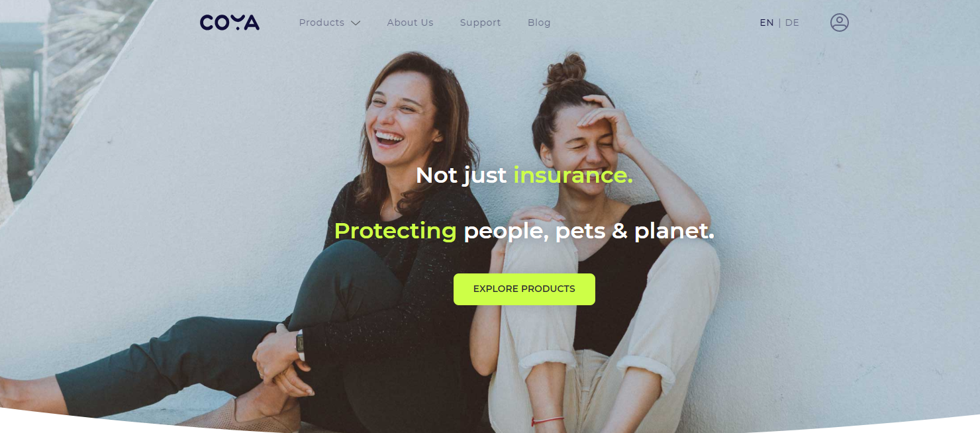The width and height of the screenshot is (980, 433).
Task: Go to the About Us page
Action: (x=410, y=23)
